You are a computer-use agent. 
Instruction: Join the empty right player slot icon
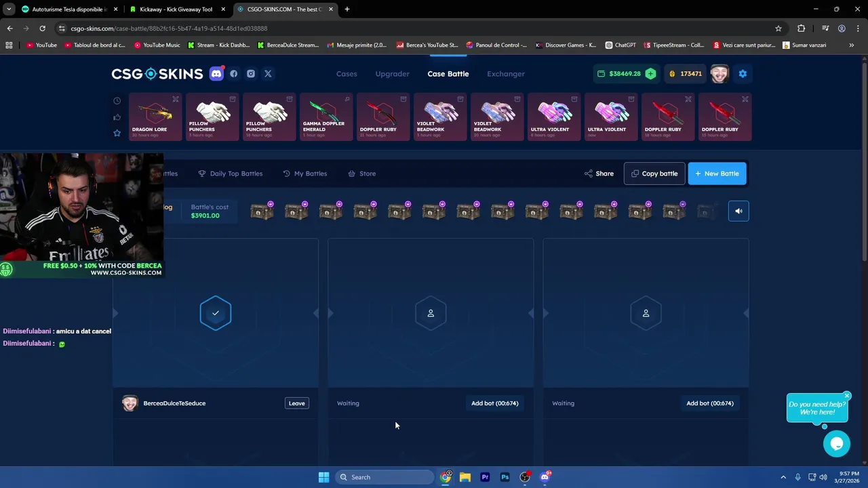coord(646,313)
